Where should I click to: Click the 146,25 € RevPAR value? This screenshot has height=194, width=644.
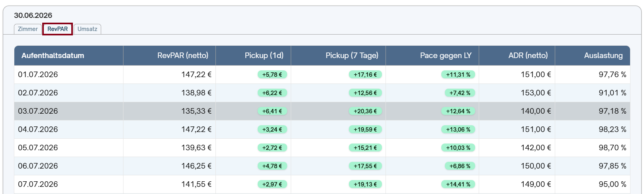pos(196,166)
